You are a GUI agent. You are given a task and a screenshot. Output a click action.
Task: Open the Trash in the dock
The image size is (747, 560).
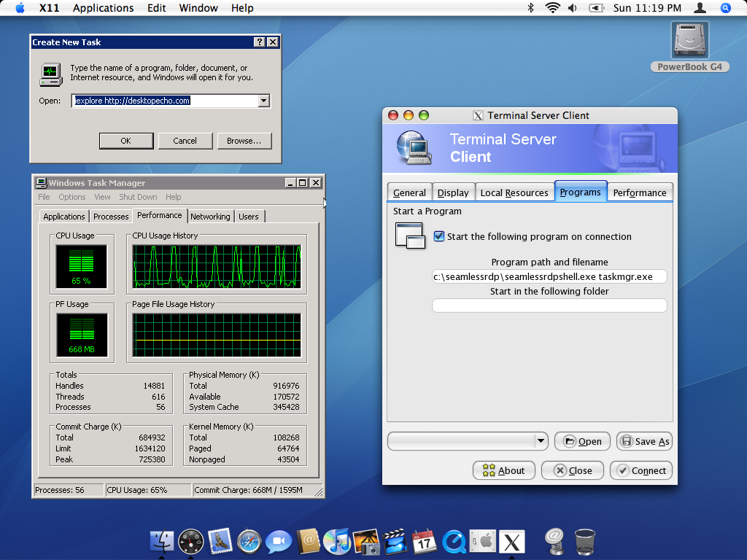tap(584, 542)
